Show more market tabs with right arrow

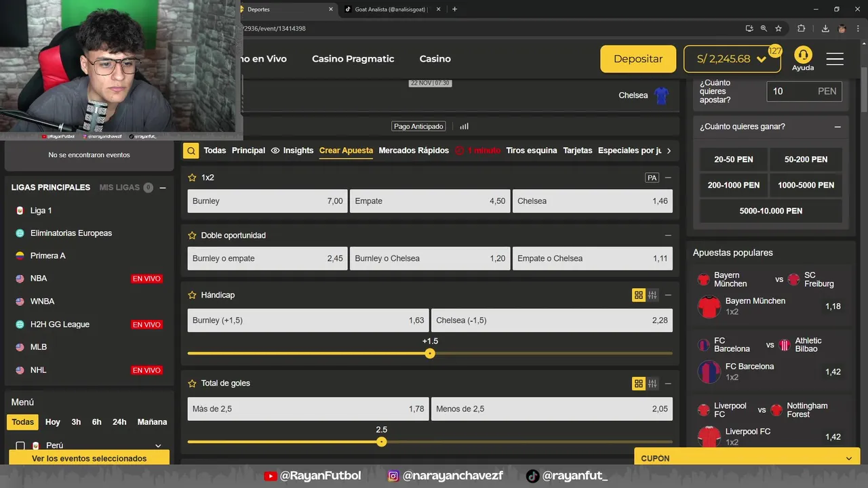(669, 150)
